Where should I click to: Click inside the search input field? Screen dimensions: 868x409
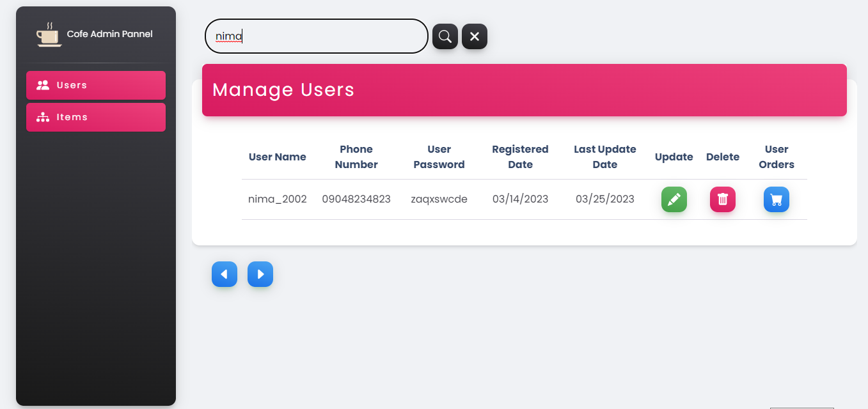pyautogui.click(x=316, y=36)
